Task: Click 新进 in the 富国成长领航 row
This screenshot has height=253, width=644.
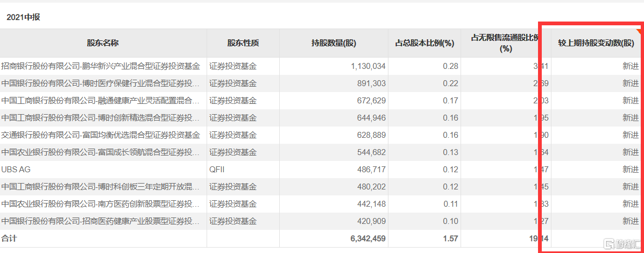Action: tap(631, 152)
